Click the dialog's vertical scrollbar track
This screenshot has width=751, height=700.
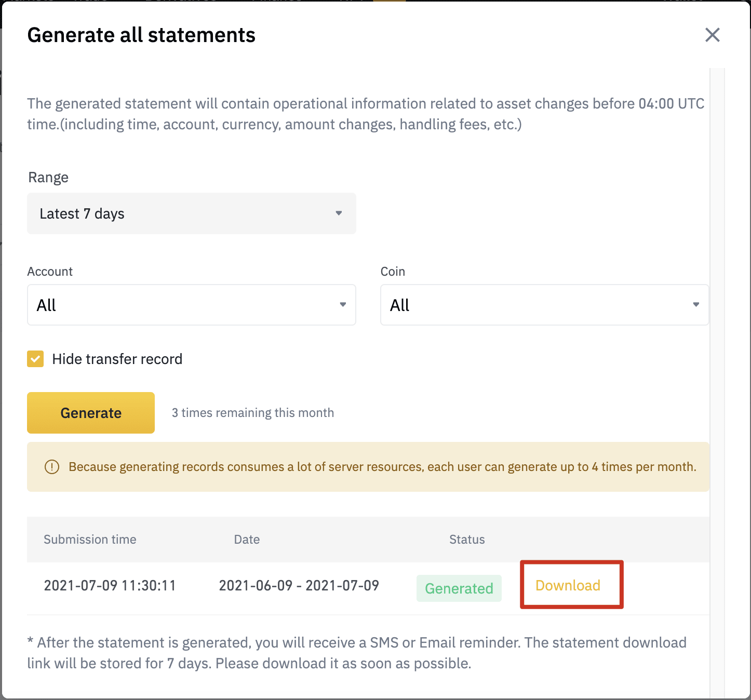717,364
